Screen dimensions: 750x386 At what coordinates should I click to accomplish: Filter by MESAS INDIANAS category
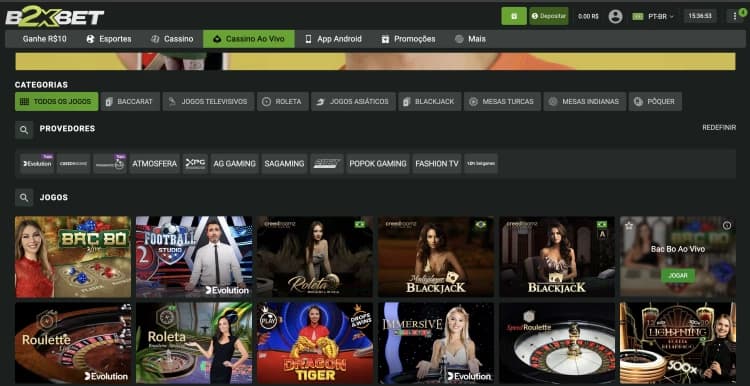[585, 101]
